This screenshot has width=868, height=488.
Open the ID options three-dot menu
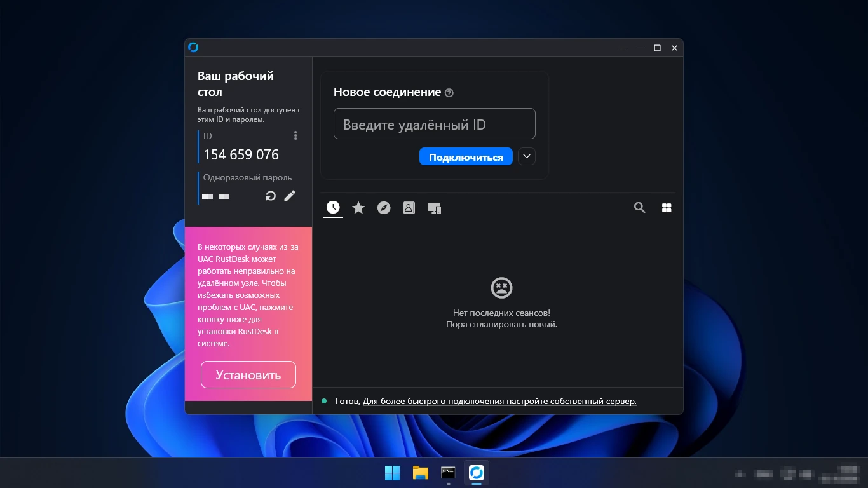click(x=295, y=135)
